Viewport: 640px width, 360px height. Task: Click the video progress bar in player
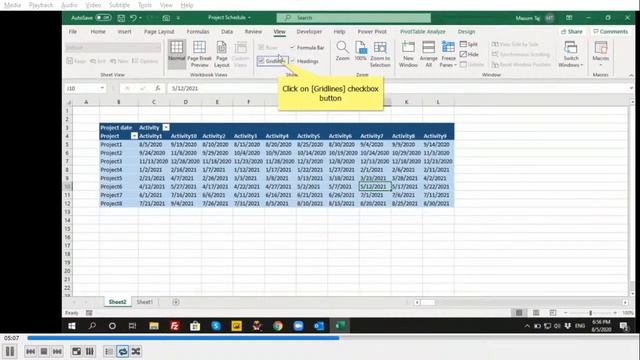[x=331, y=338]
